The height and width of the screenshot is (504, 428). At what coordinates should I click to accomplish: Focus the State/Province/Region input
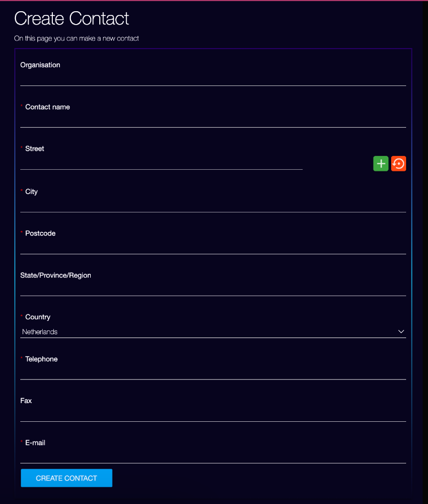point(213,289)
